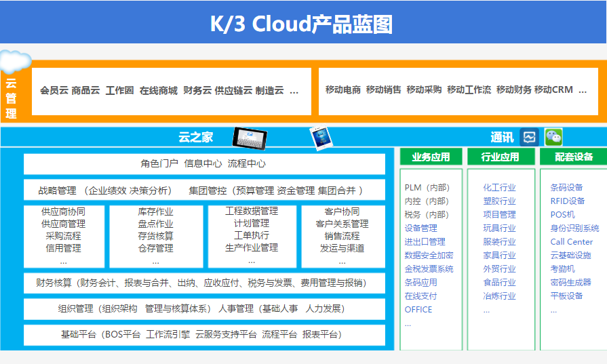Open the 项目管理 link
Viewport: 607px width, 364px height.
click(x=499, y=215)
